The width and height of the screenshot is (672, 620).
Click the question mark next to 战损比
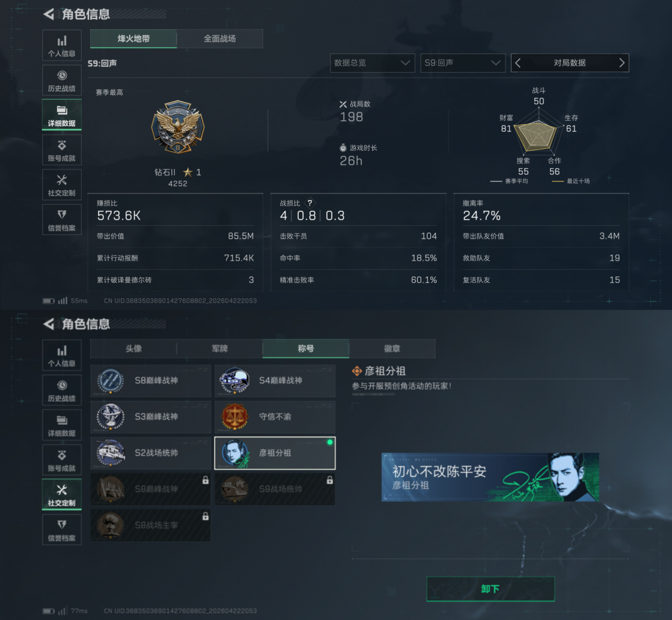pos(310,203)
